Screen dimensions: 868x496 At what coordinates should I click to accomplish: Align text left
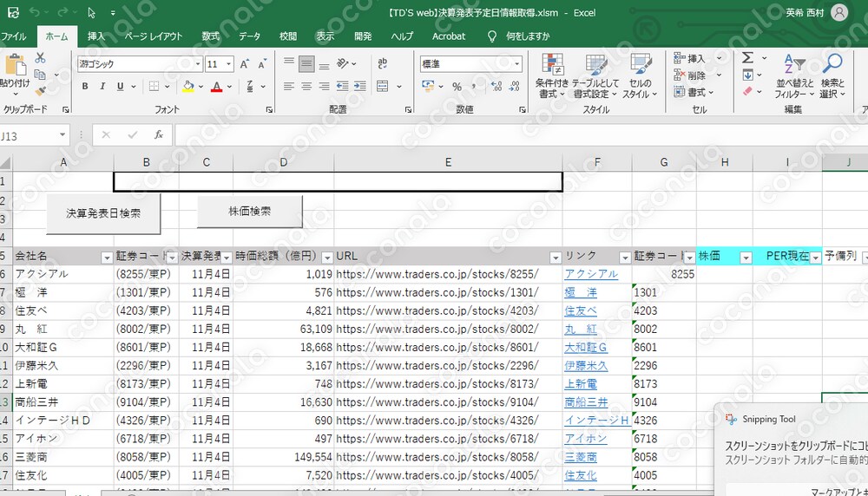tap(289, 86)
